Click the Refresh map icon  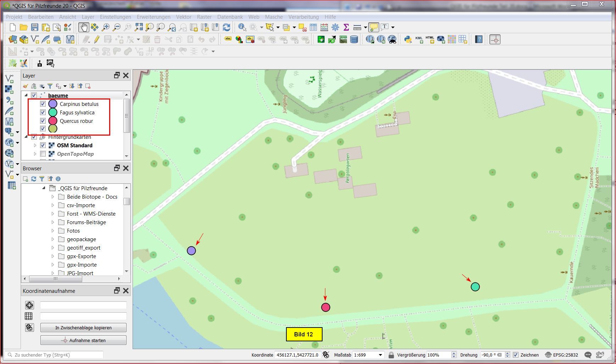pos(226,27)
